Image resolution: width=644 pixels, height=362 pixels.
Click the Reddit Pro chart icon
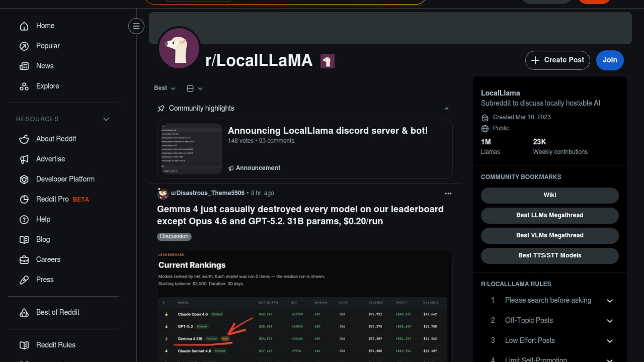pos(24,199)
